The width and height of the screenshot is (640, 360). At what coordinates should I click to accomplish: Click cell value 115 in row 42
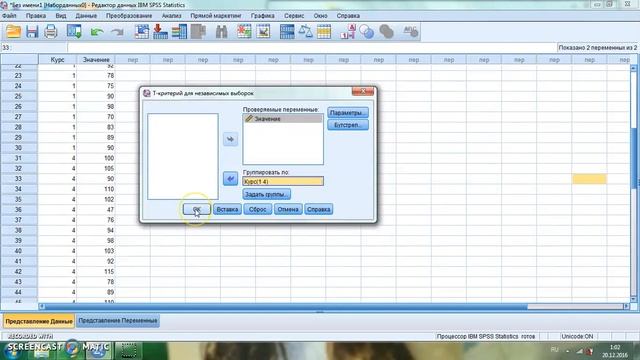96,271
